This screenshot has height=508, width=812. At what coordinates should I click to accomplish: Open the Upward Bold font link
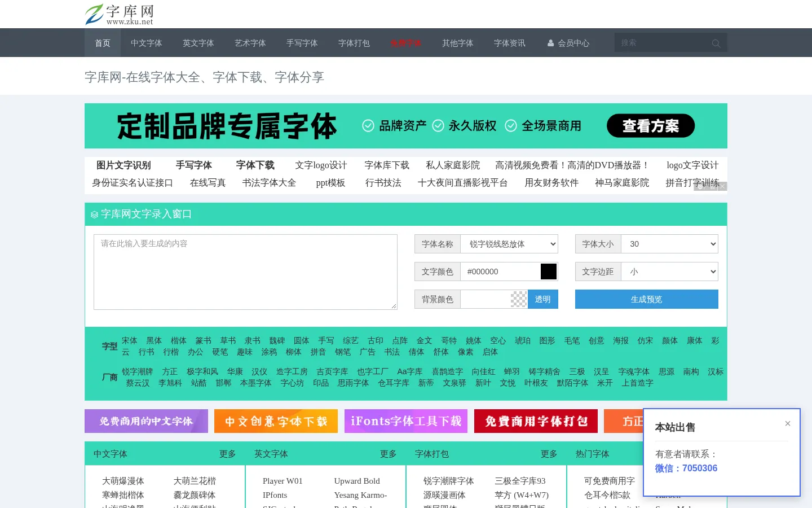(357, 481)
